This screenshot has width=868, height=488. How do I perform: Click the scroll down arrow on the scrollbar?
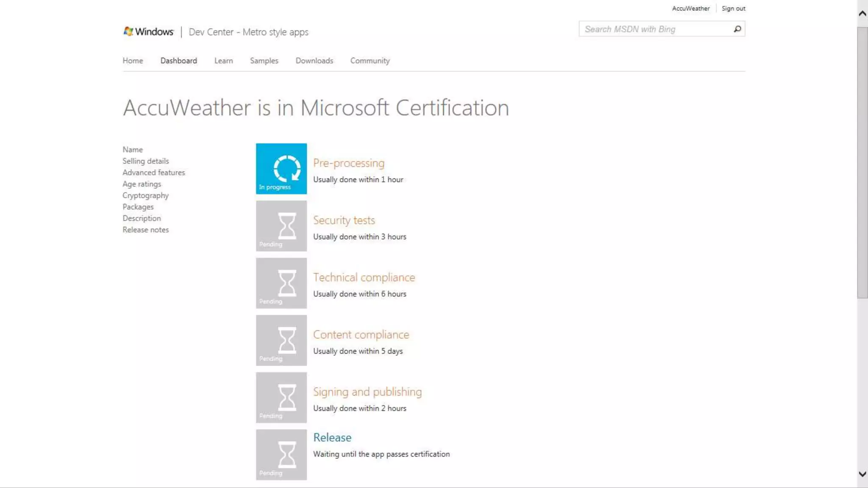tap(862, 474)
